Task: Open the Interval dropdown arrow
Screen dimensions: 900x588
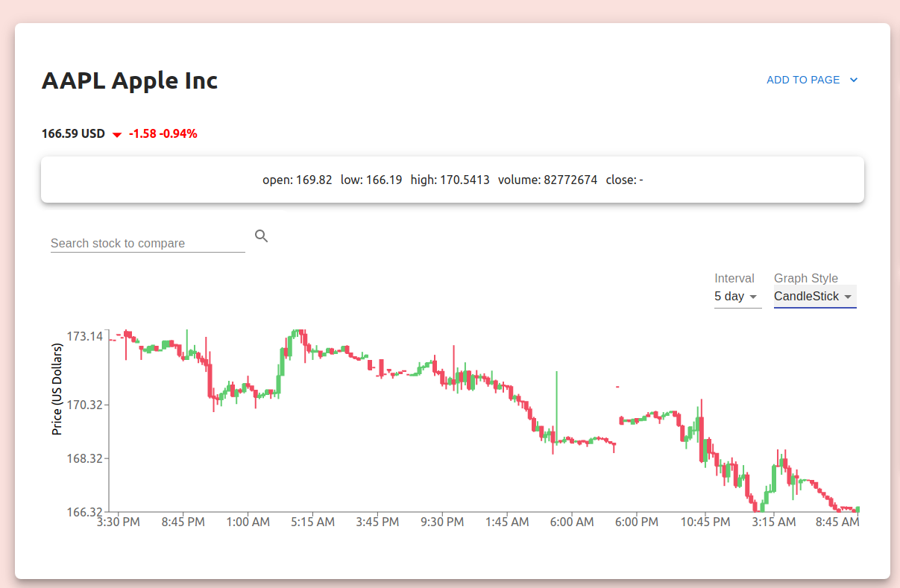Action: 754,297
